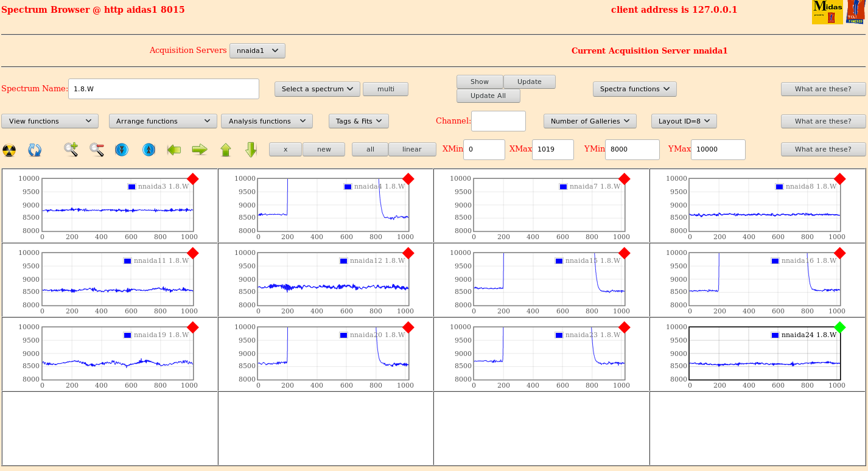Toggle the red diamond marker on nnaida12 plot

click(x=408, y=253)
